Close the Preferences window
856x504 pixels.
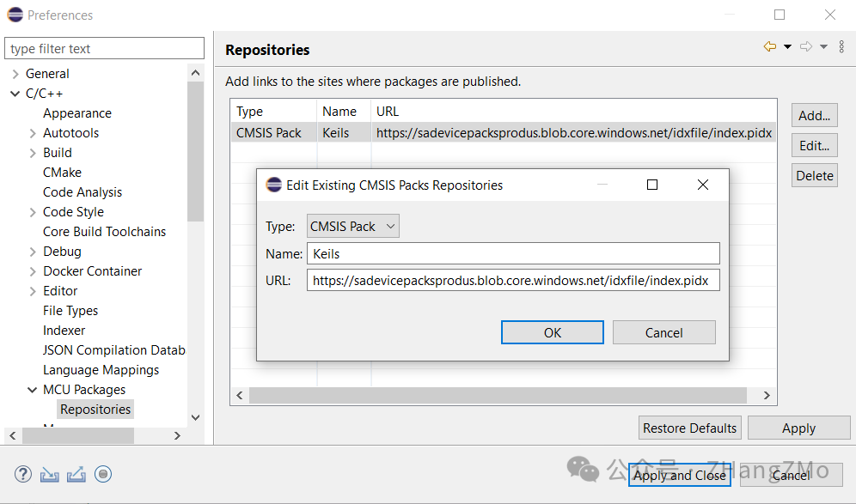coord(830,15)
